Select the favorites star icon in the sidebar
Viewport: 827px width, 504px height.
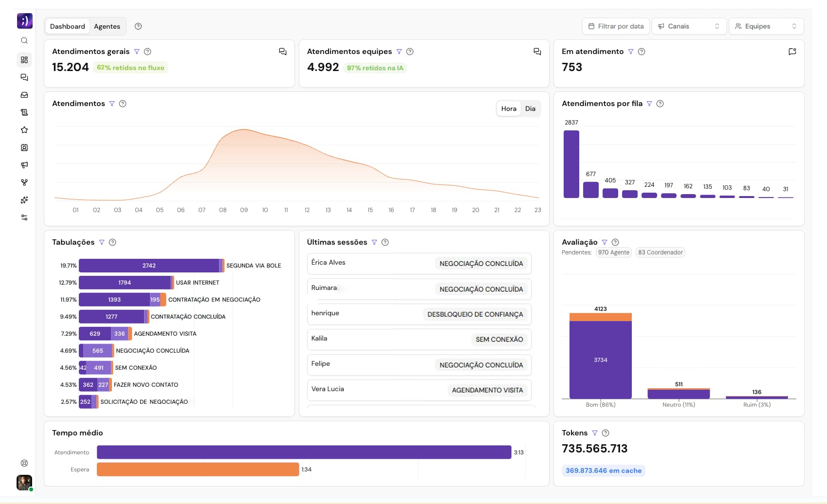pos(24,130)
